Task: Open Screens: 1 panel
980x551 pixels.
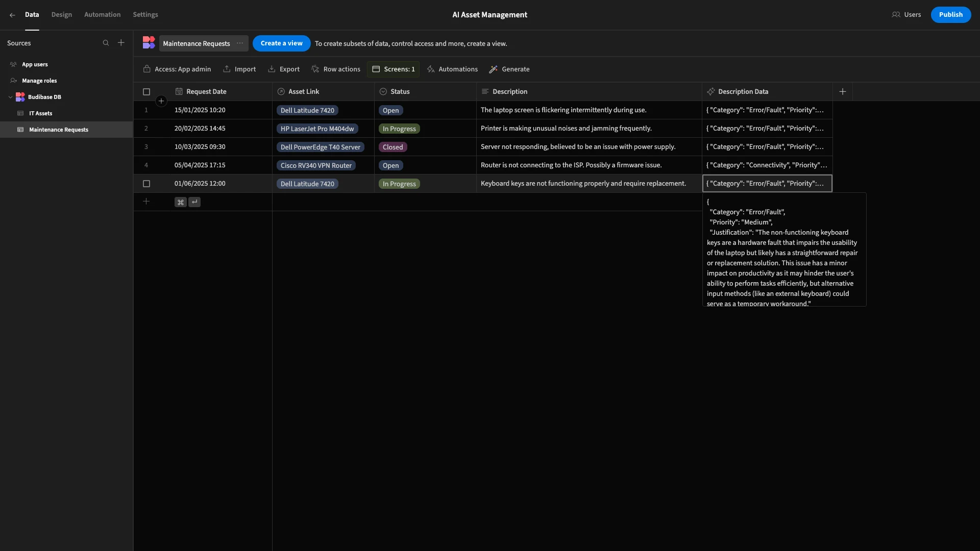Action: 393,69
